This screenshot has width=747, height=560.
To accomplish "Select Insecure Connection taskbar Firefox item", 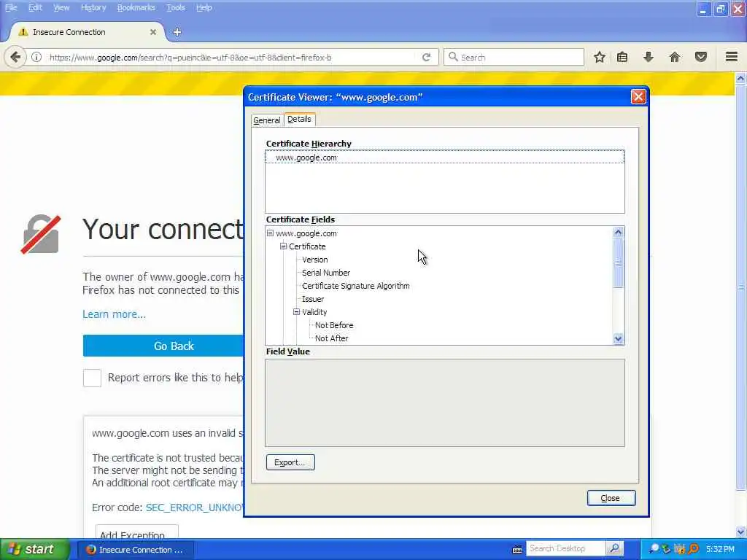I will pyautogui.click(x=135, y=550).
